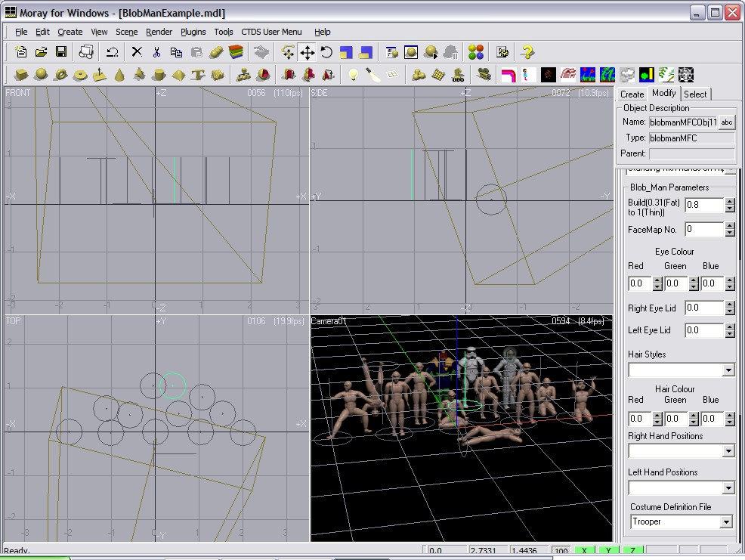Toggle the Y axis lock
Screen dimensions: 745x560
pyautogui.click(x=608, y=552)
